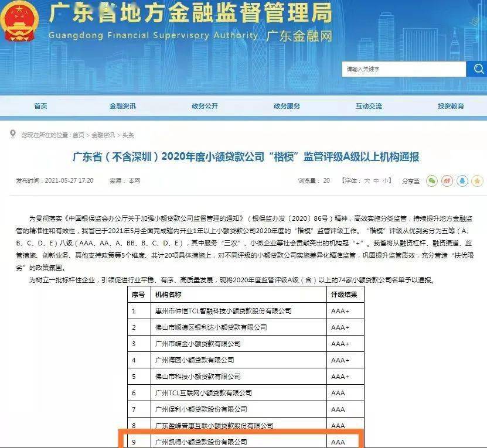Screen dimensions: 487x448
Task: Set font size to 中
Action: pyautogui.click(x=376, y=181)
